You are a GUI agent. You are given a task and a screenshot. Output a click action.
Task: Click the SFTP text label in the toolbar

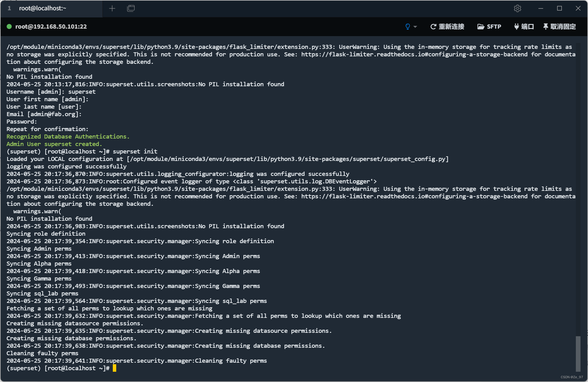click(494, 27)
